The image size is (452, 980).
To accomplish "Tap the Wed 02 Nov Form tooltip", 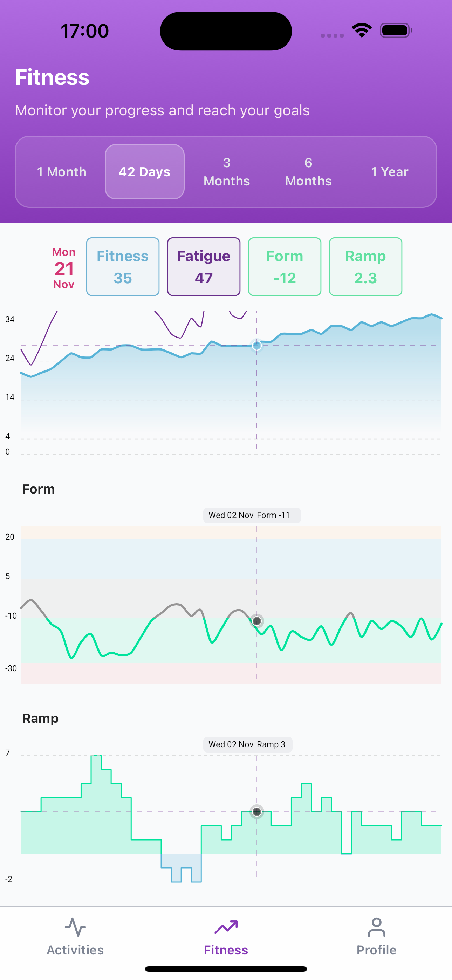I will [x=252, y=516].
